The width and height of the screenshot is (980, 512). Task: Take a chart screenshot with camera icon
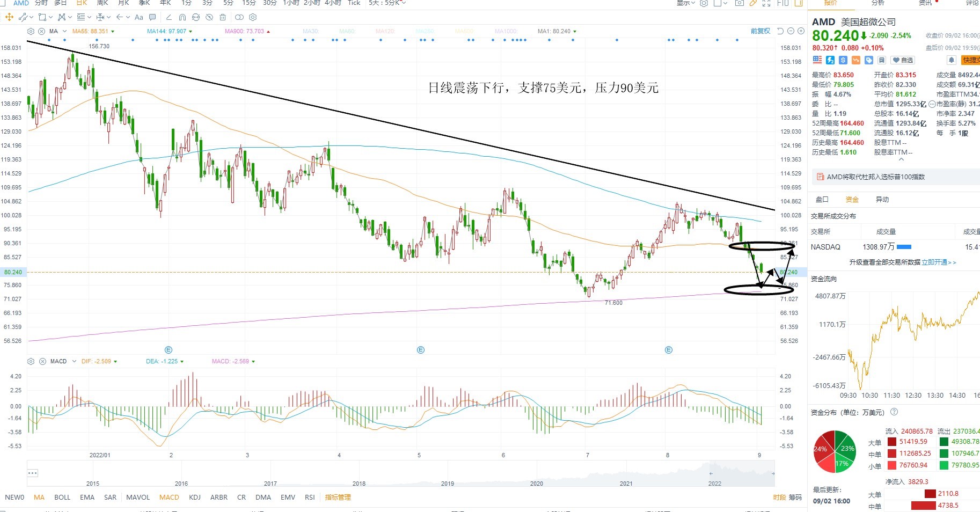coord(740,3)
